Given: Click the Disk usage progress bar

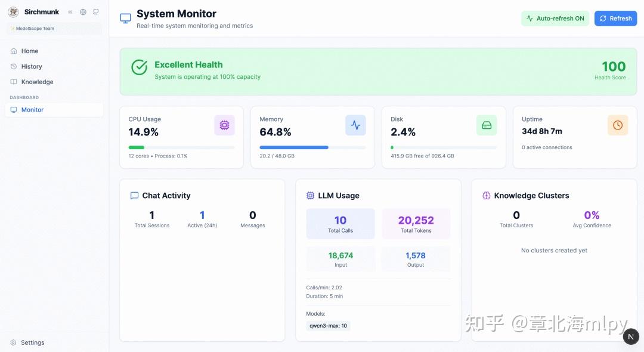Looking at the screenshot, I should point(444,147).
